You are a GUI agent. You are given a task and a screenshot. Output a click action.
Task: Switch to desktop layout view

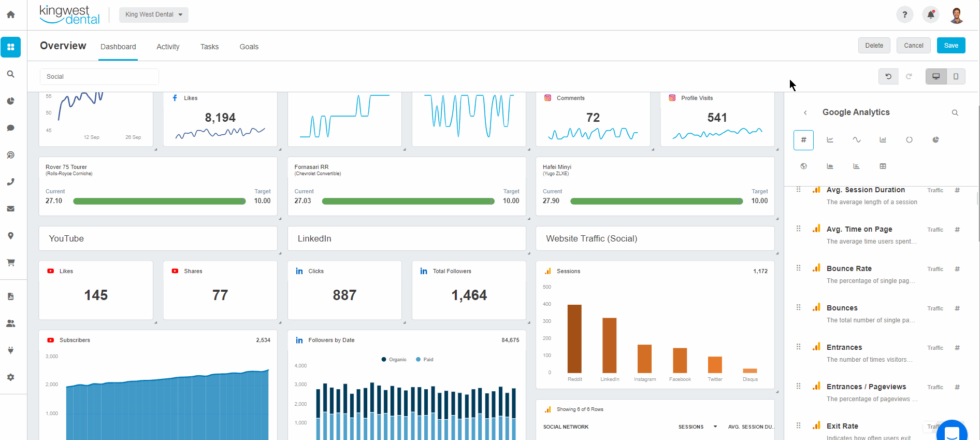[936, 77]
